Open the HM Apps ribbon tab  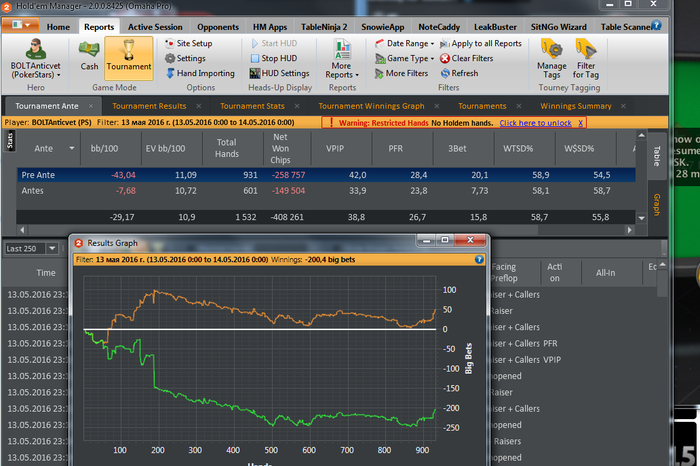270,27
